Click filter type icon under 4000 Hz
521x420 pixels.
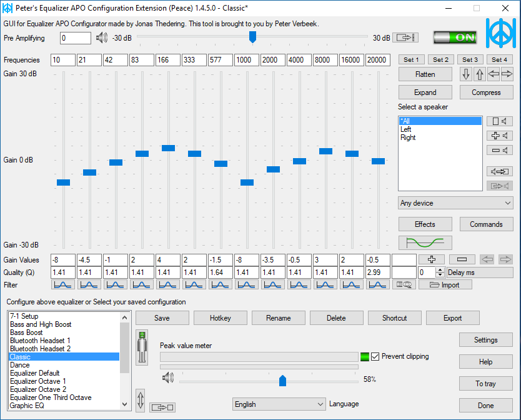pos(299,284)
